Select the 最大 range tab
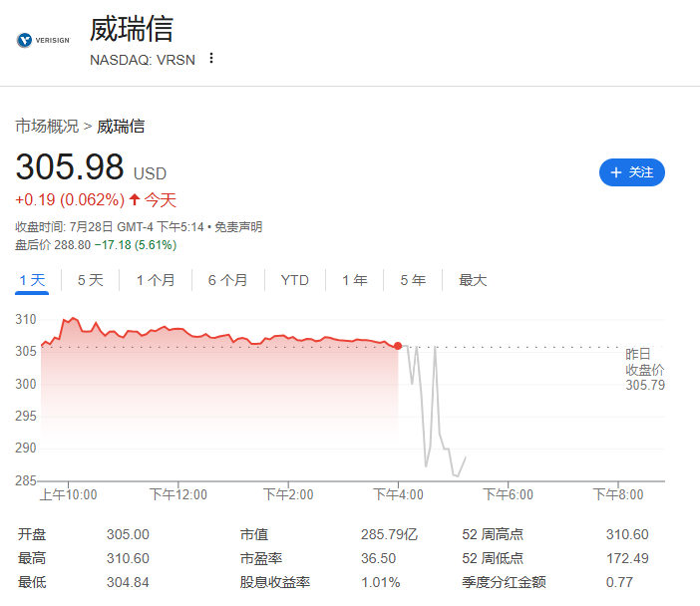 tap(473, 280)
